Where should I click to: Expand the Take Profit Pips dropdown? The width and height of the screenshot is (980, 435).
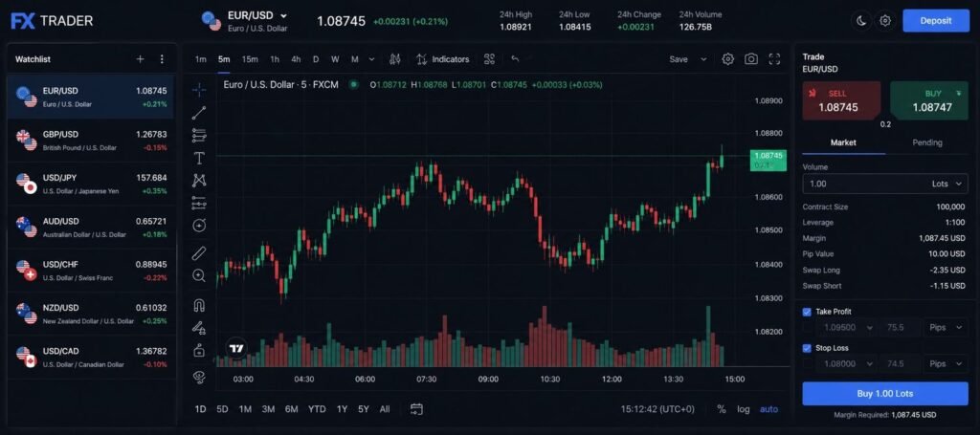pos(946,328)
